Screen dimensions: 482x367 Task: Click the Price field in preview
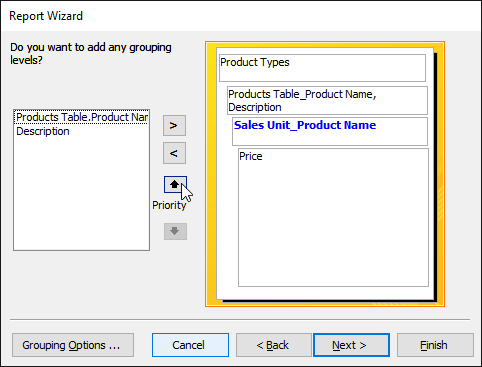(333, 217)
